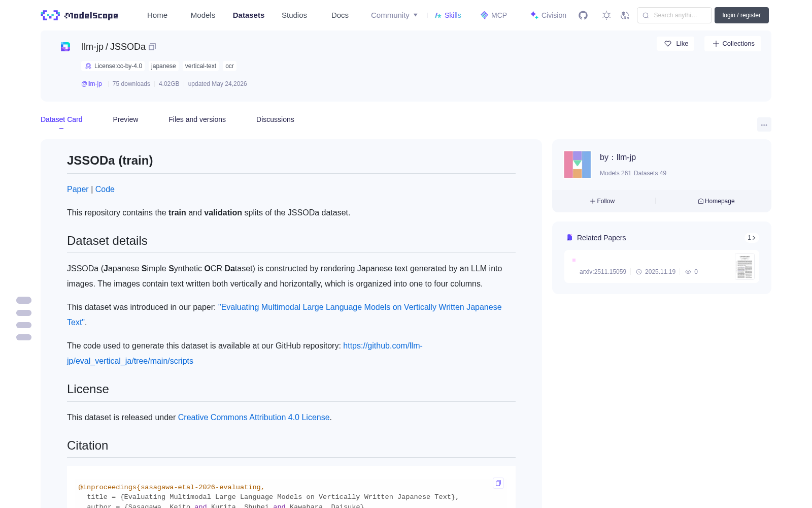Click the vertical-text tag
Image resolution: width=812 pixels, height=508 pixels.
[x=200, y=66]
